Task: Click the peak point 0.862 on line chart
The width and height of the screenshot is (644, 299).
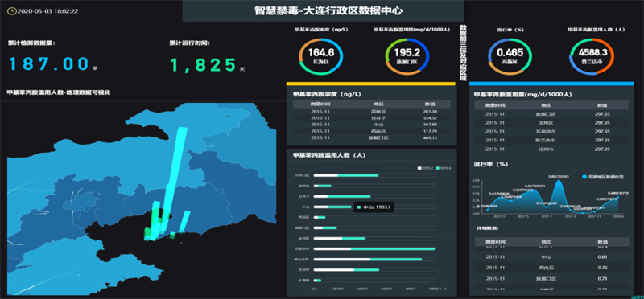Action: [558, 181]
